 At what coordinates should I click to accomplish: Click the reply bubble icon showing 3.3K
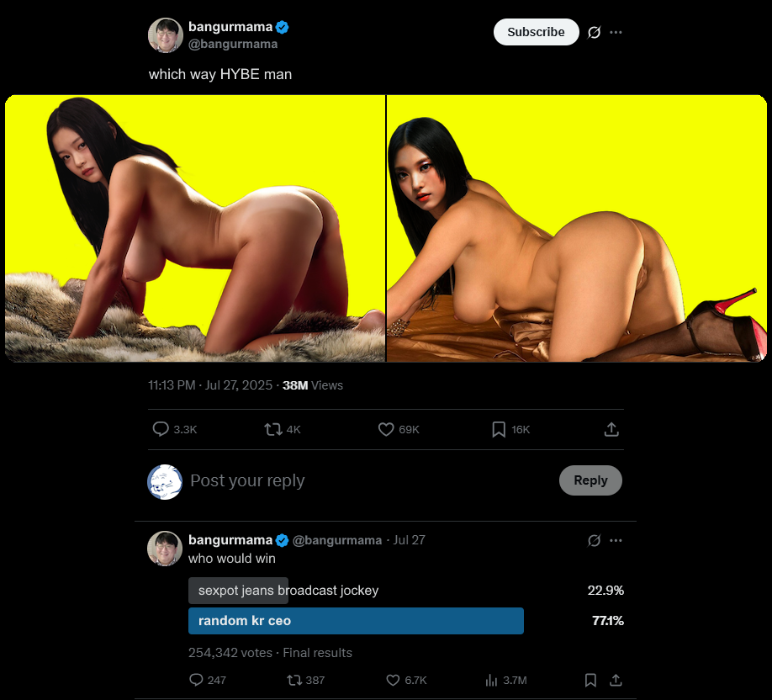(161, 429)
